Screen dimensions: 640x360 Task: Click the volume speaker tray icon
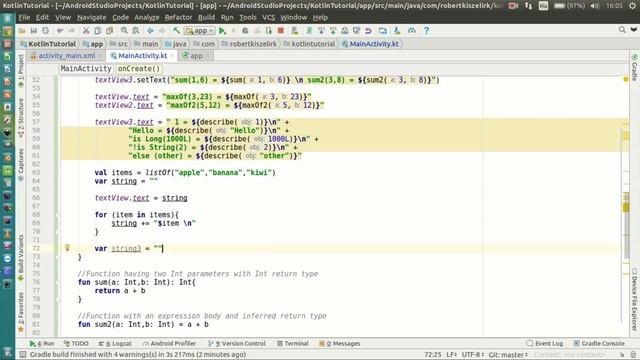coord(595,5)
